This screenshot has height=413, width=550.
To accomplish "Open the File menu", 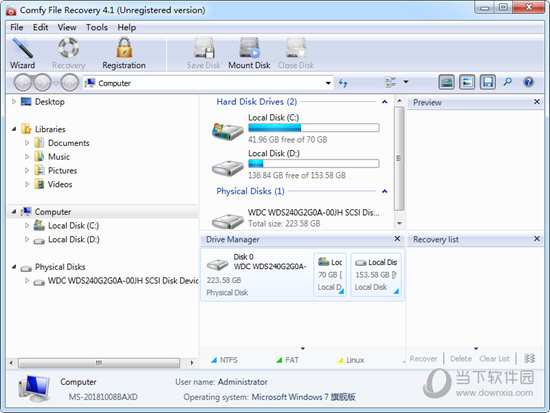I will tap(16, 27).
